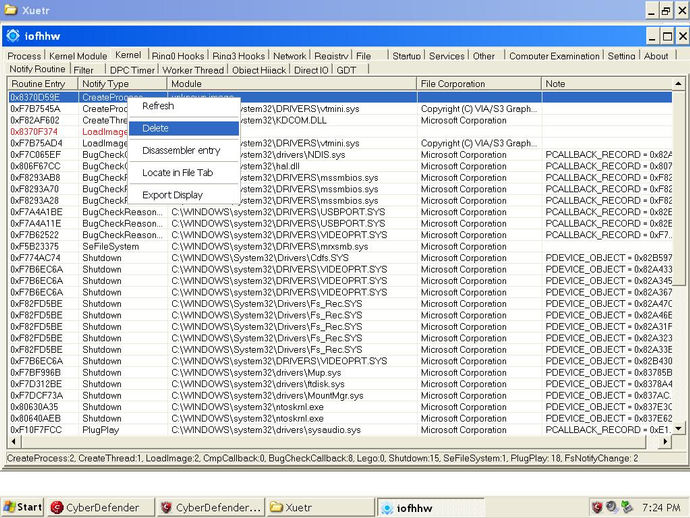Open the Startup tab
This screenshot has height=518, width=690.
(x=407, y=56)
